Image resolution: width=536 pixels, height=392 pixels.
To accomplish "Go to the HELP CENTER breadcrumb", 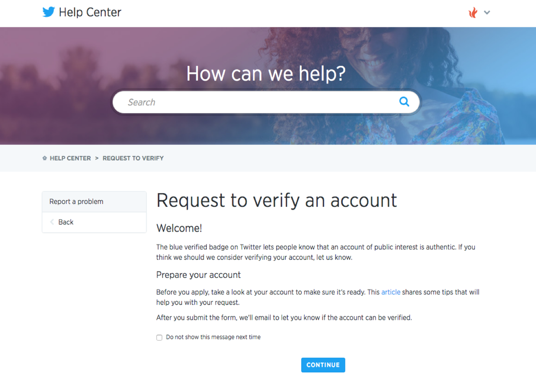I will pyautogui.click(x=70, y=158).
